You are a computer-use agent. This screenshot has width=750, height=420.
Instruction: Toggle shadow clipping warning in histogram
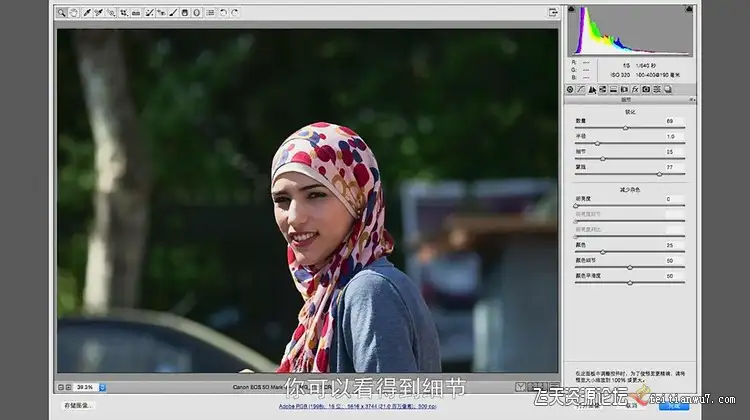571,9
